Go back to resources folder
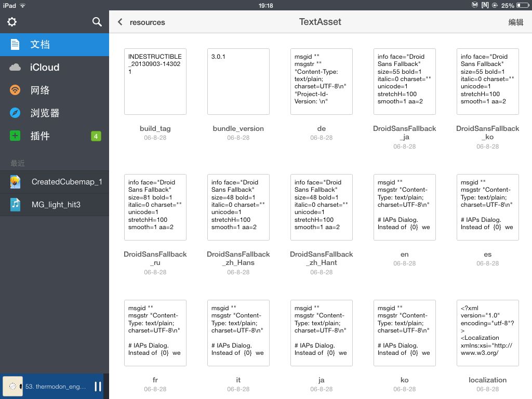The image size is (532, 399). (147, 22)
